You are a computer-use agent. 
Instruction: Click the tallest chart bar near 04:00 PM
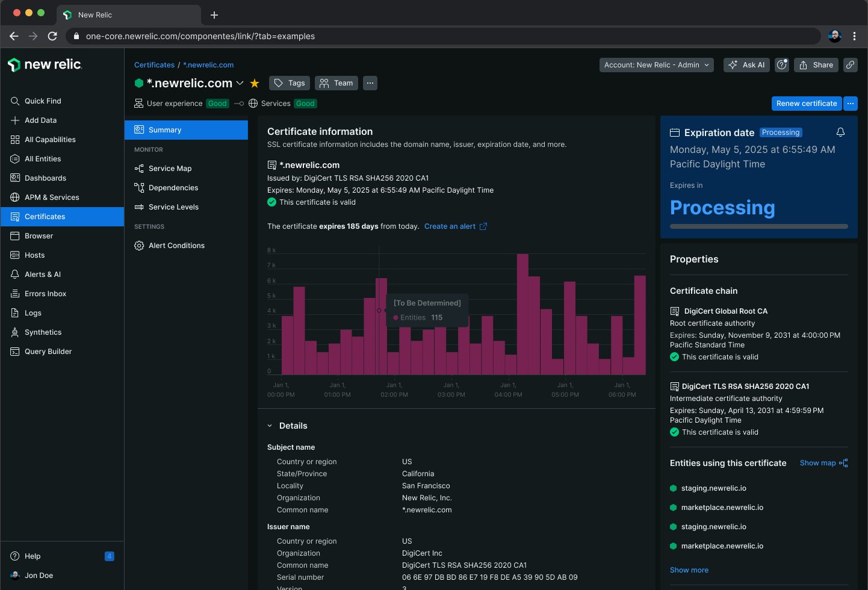pyautogui.click(x=522, y=314)
